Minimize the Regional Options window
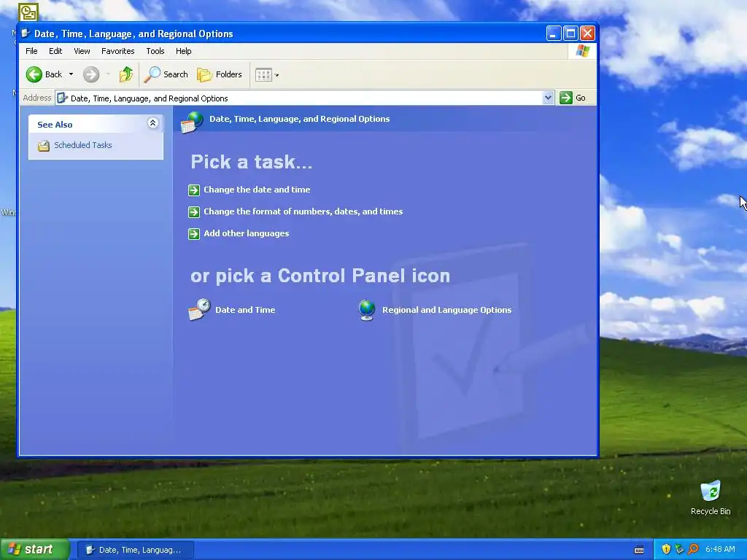The width and height of the screenshot is (747, 560). point(553,34)
